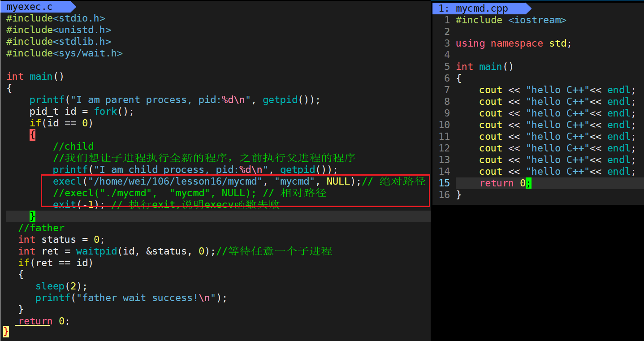Viewport: 644px width, 341px height.
Task: Click the 'int main()' line in myexec.c
Action: coord(35,77)
